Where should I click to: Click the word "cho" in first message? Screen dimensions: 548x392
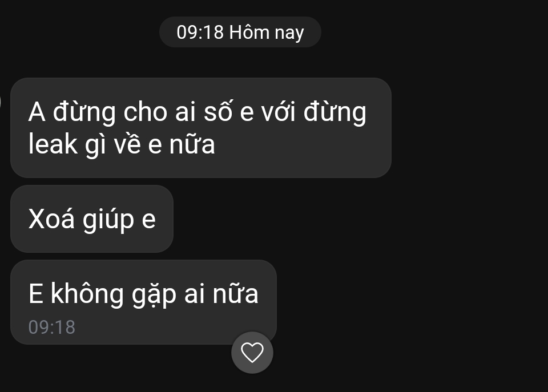145,112
